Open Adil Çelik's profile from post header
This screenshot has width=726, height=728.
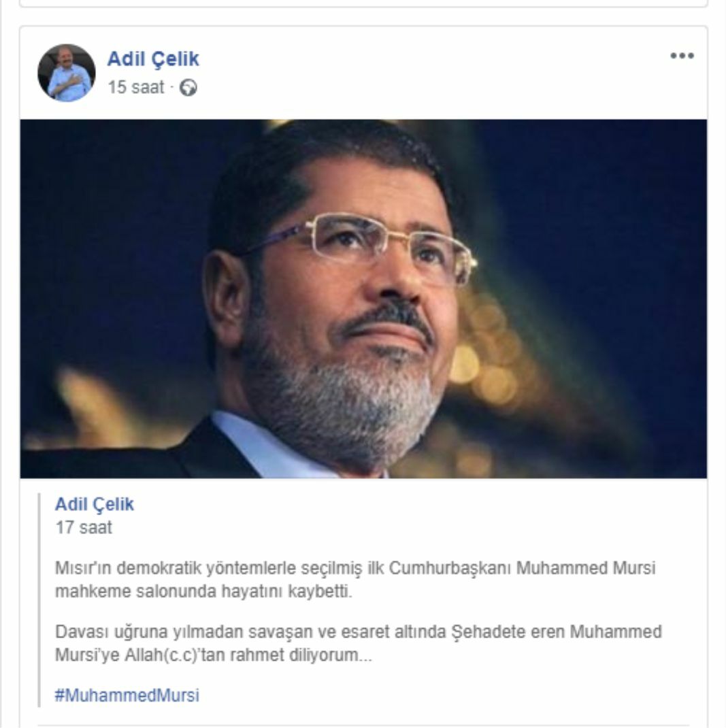tap(153, 59)
